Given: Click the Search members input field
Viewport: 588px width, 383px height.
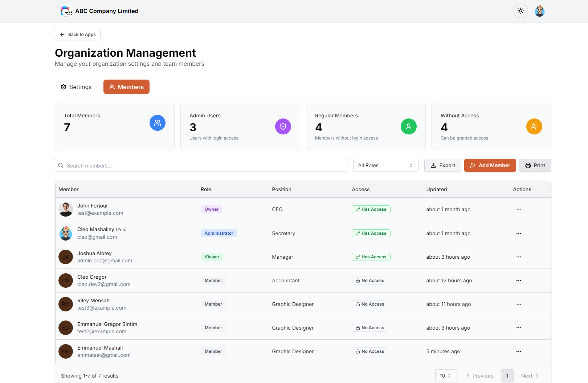Looking at the screenshot, I should [x=201, y=165].
